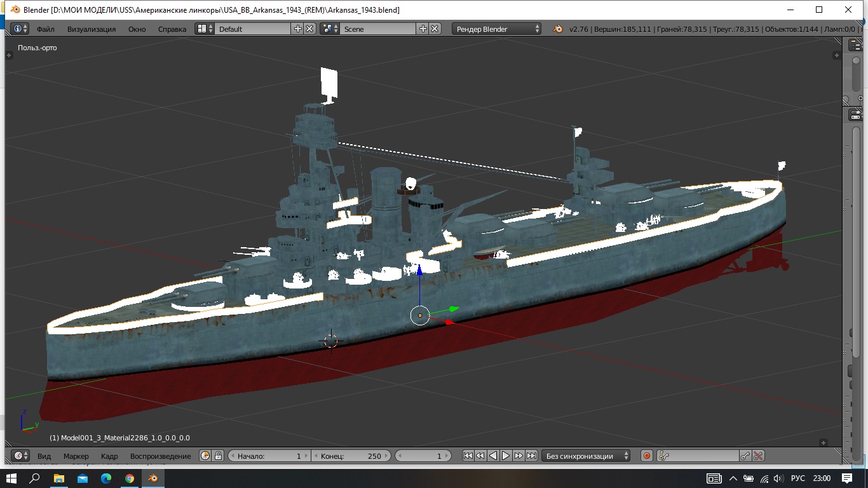Jump to the last frame

tap(531, 456)
